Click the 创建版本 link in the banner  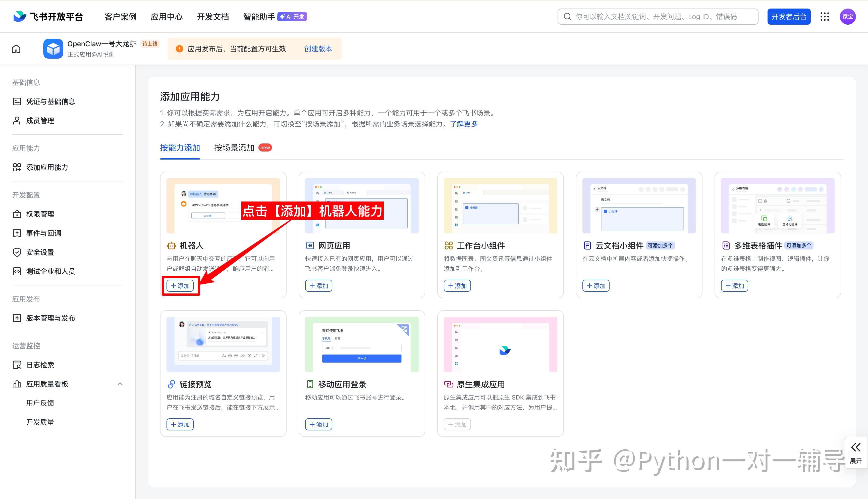click(318, 49)
